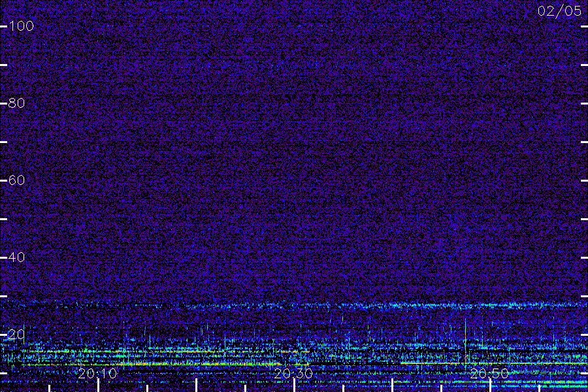This screenshot has width=588, height=392.
Task: Click the tall time tick under 20:50
Action: [490, 385]
